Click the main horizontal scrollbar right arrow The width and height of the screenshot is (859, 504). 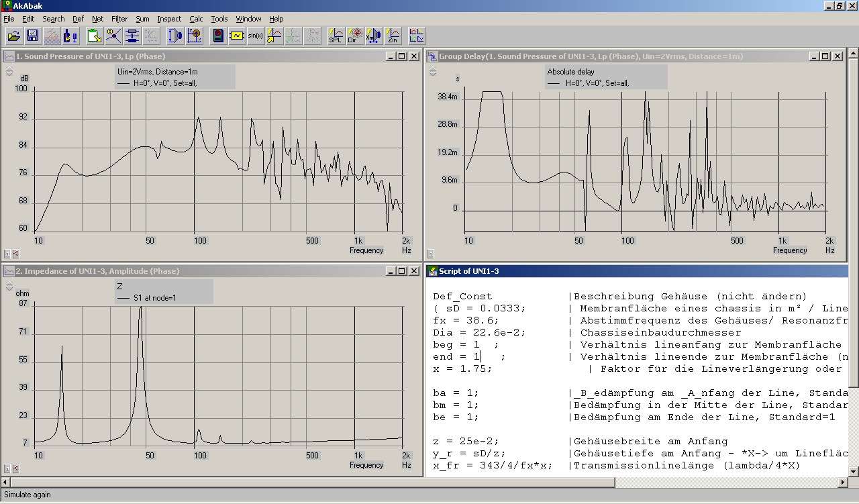point(844,482)
